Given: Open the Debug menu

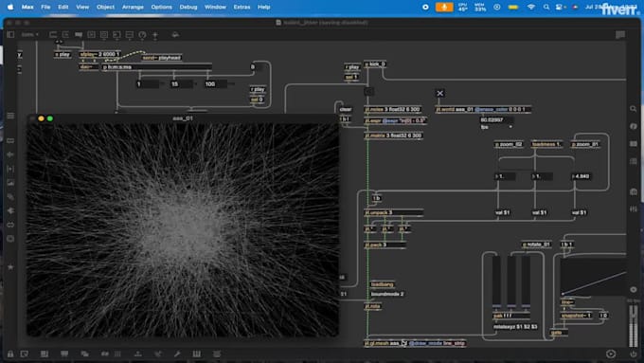Looking at the screenshot, I should point(188,7).
